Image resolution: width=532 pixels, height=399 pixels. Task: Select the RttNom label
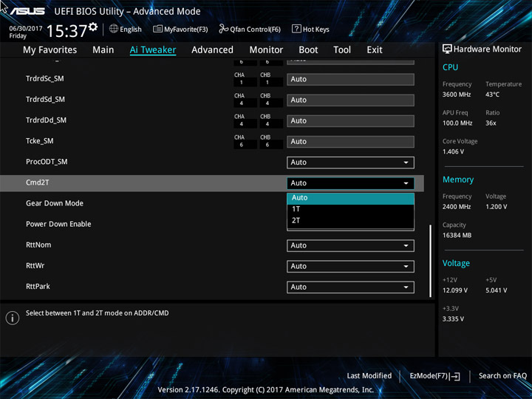[38, 245]
